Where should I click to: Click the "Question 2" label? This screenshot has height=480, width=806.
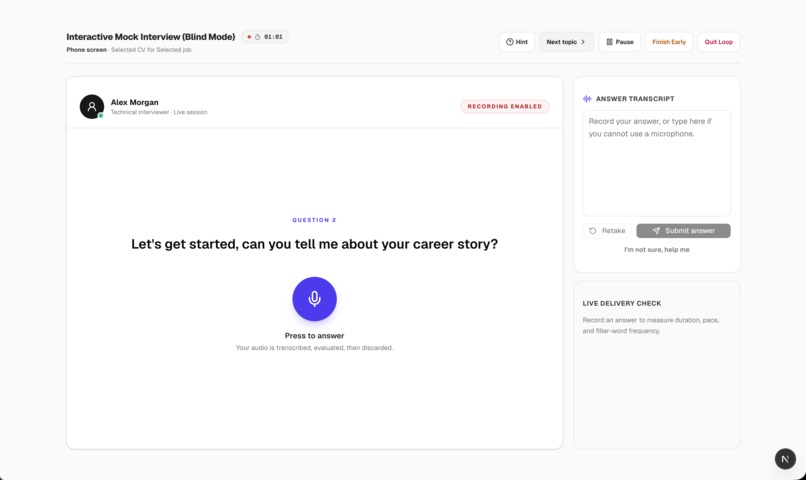coord(314,220)
